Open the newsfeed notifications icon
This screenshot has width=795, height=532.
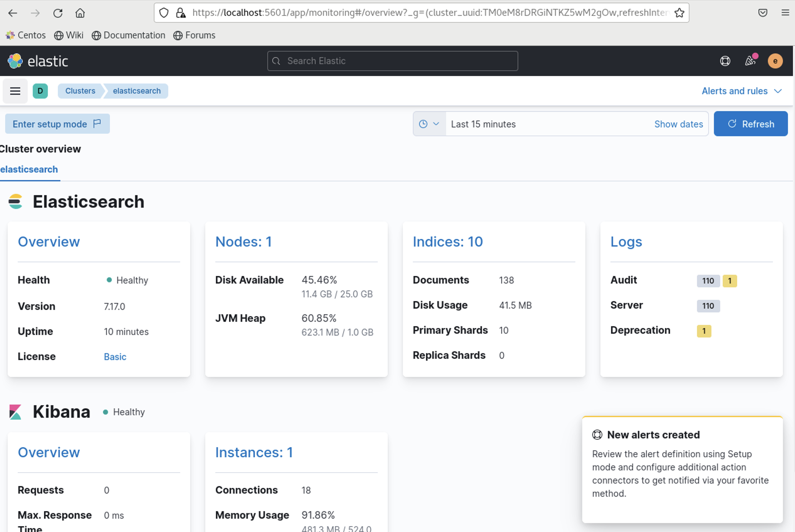[x=750, y=61]
